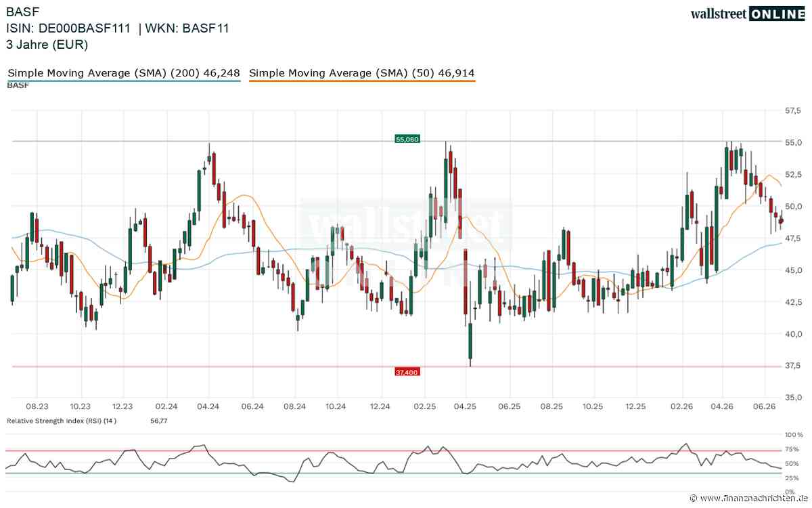Click the 37,5 price axis label

click(793, 365)
